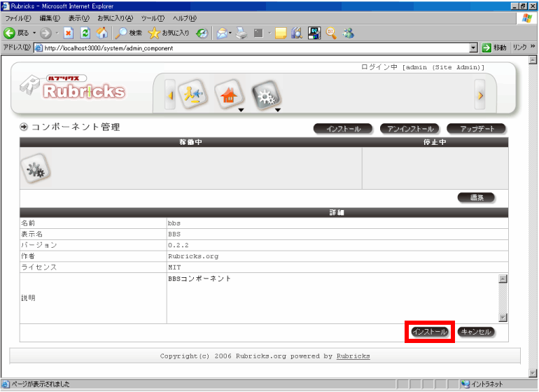Click the イントラネット zone in status bar
The height and width of the screenshot is (392, 539).
pos(483,384)
